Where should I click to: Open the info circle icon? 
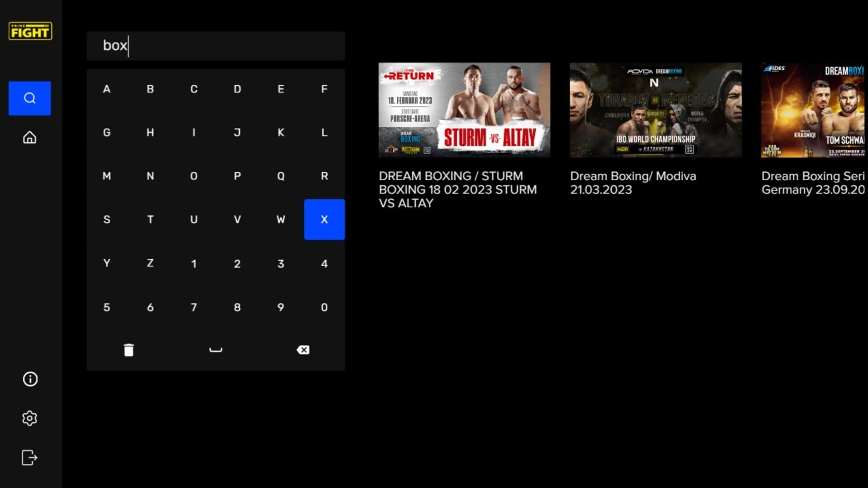pos(30,379)
